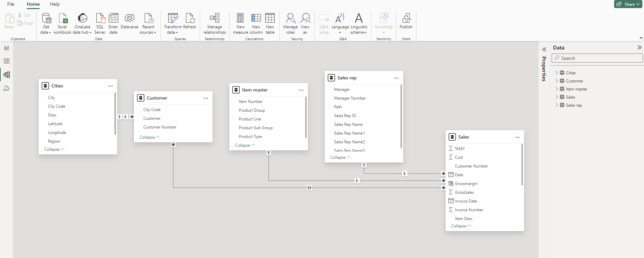The width and height of the screenshot is (644, 258).
Task: Select Customer-Sales relationship direction arrow
Action: (x=309, y=188)
